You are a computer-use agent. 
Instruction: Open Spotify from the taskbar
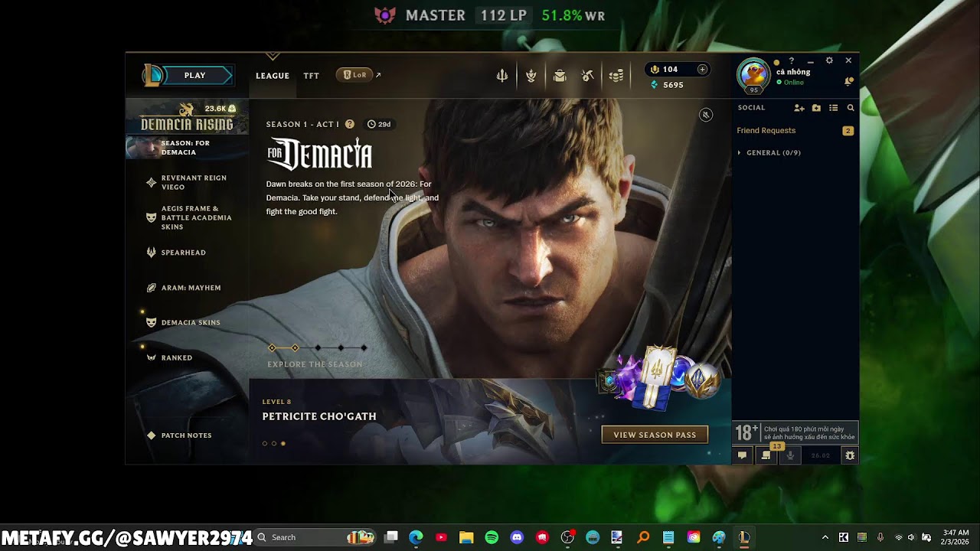coord(492,537)
